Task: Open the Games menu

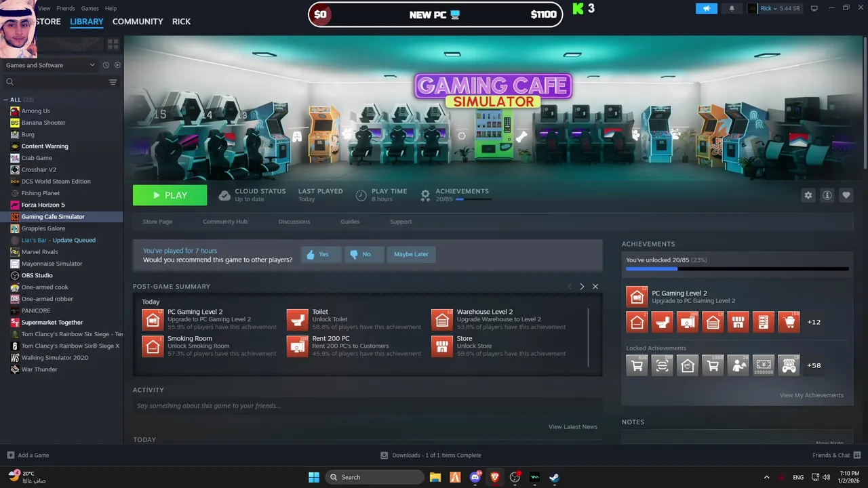Action: tap(90, 8)
